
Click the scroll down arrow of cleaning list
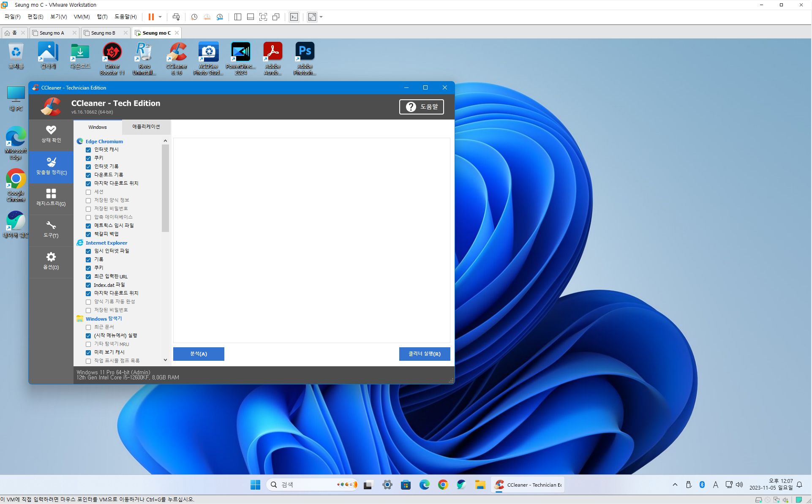[165, 360]
